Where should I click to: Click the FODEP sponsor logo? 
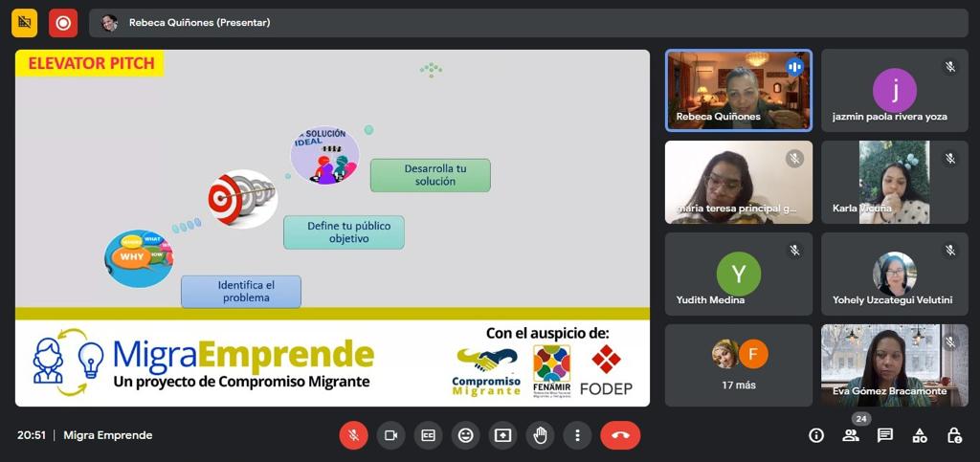coord(606,371)
